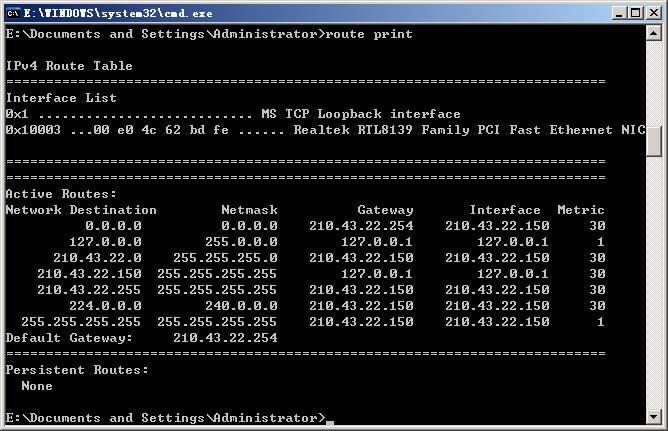The image size is (668, 431).
Task: Click the vertical scrollbar thumb
Action: [654, 141]
